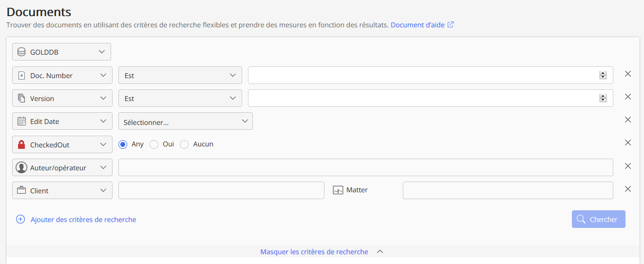Screen dimensions: 644x264
Task: Open the GOLDDB database dropdown
Action: (x=61, y=52)
